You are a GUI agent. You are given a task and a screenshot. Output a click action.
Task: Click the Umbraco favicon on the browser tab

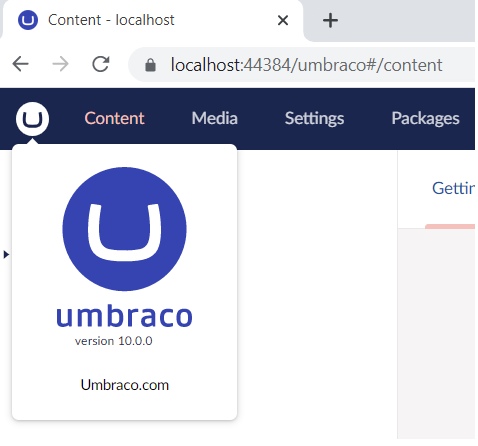coord(28,20)
